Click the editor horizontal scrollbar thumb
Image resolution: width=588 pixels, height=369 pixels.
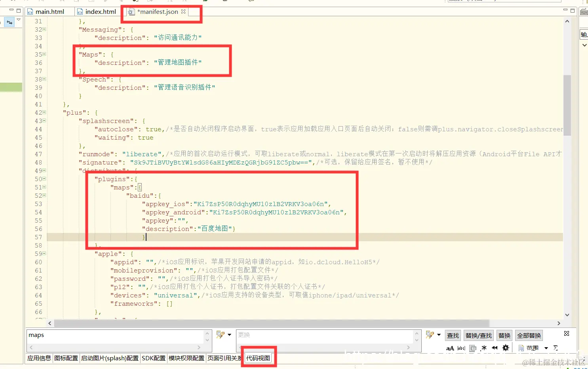click(272, 323)
